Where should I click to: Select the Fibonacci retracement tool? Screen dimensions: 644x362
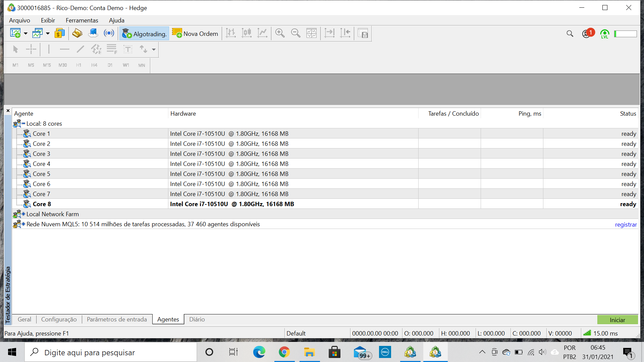[x=112, y=49]
